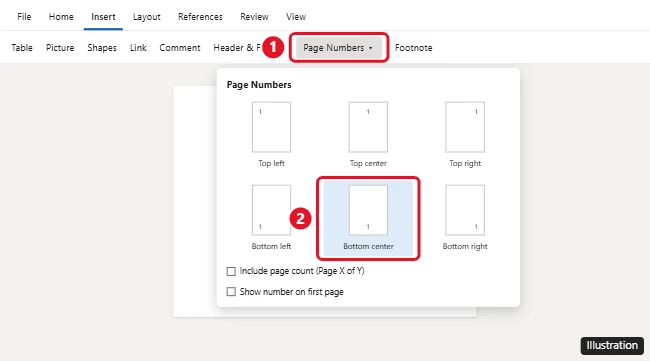Go to the References tab
The width and height of the screenshot is (650, 361).
pyautogui.click(x=200, y=17)
